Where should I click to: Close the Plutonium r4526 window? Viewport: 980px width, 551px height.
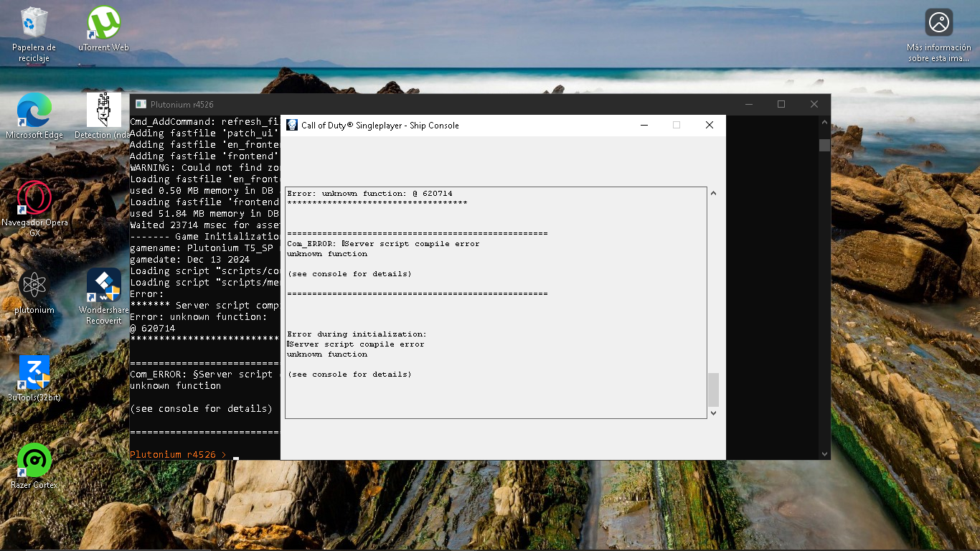tap(814, 105)
